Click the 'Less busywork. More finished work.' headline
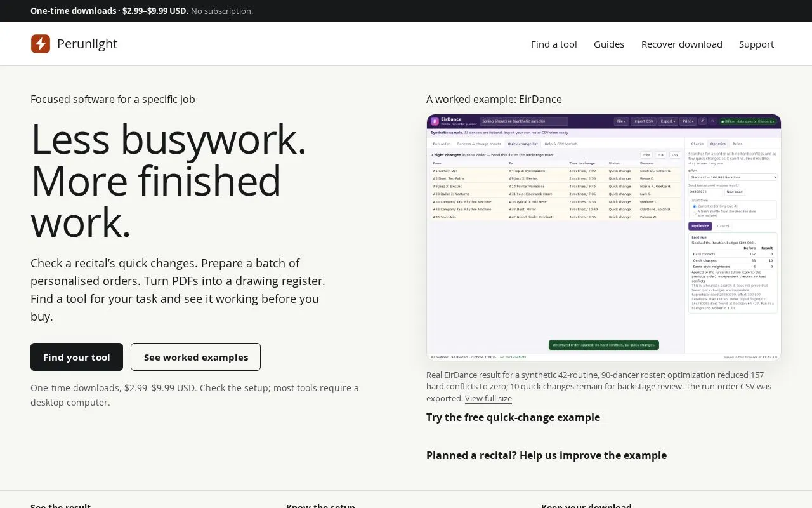Screen dimensions: 812x508 coord(169,180)
